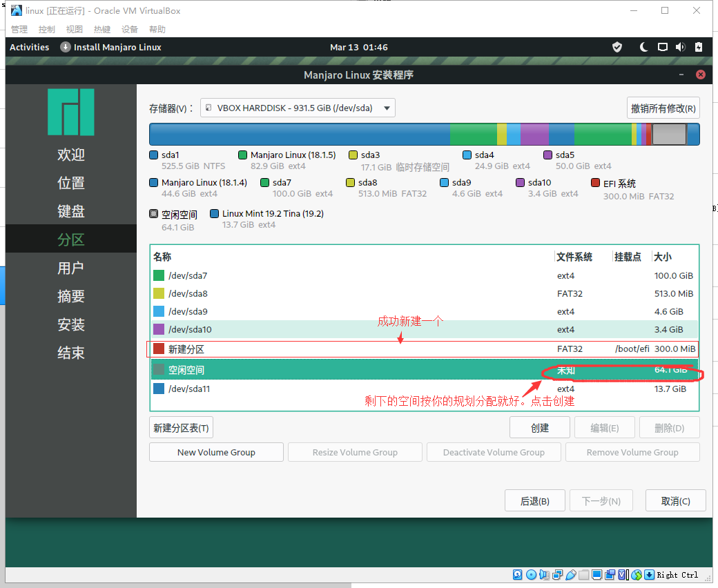
Task: Open the Activities overview
Action: point(29,47)
